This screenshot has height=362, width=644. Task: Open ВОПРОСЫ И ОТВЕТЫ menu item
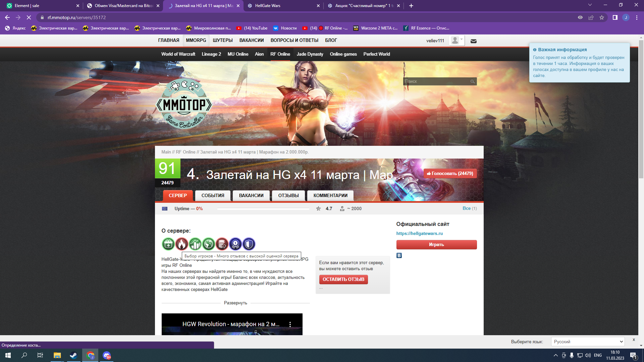(x=294, y=40)
